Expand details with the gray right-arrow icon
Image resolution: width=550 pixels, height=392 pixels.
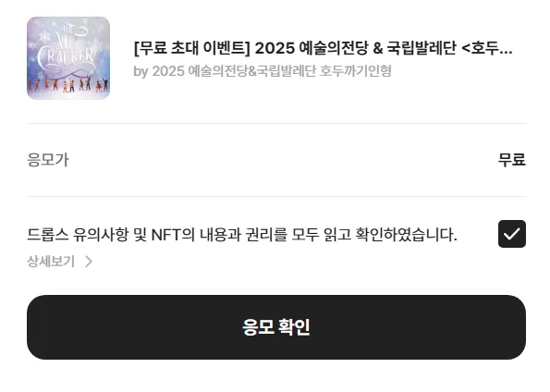(89, 262)
